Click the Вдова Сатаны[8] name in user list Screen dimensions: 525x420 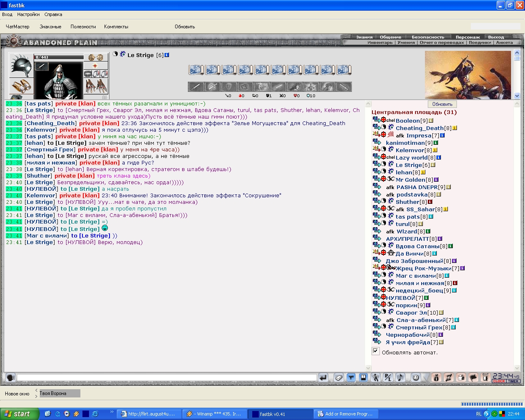[x=422, y=246]
